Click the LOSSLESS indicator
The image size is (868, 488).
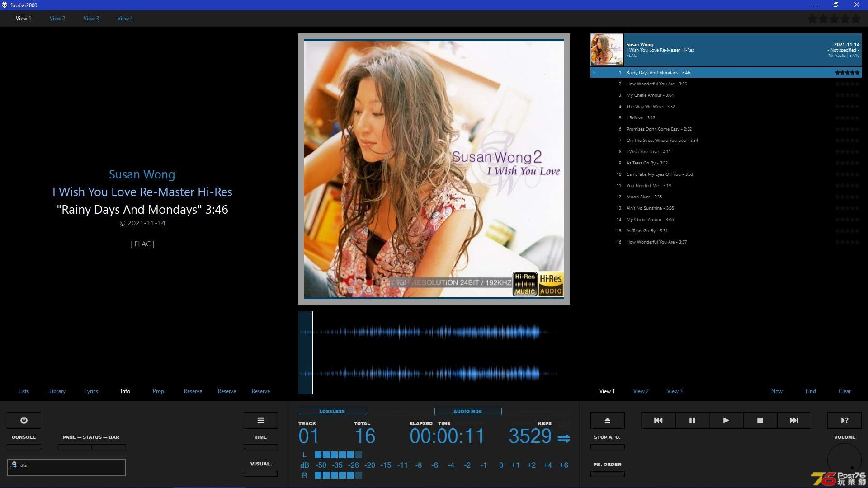pos(332,412)
